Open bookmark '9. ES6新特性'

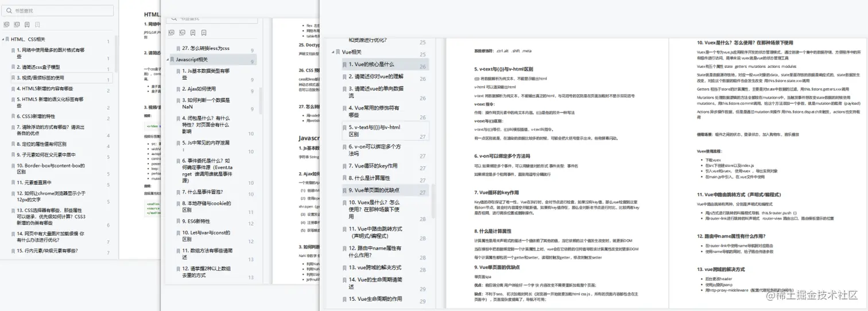(196, 221)
